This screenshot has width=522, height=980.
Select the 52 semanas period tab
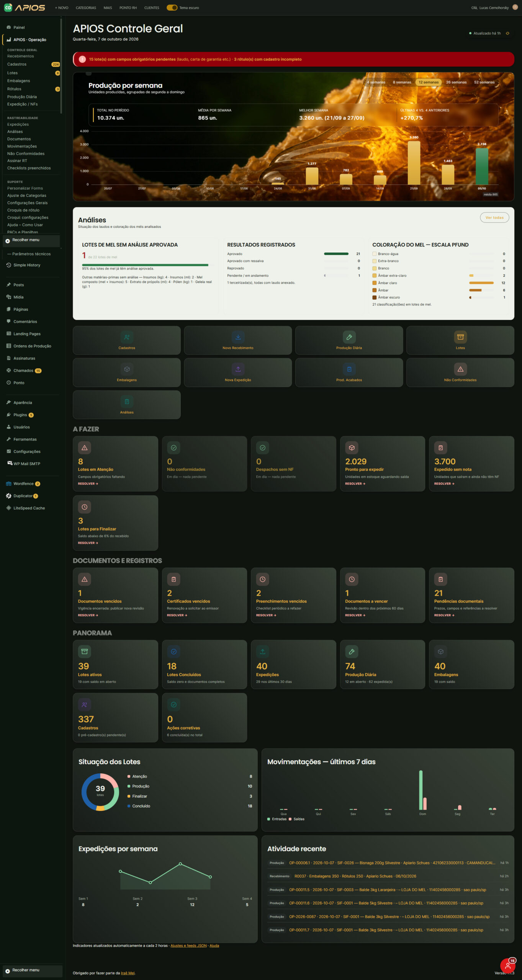pyautogui.click(x=484, y=82)
